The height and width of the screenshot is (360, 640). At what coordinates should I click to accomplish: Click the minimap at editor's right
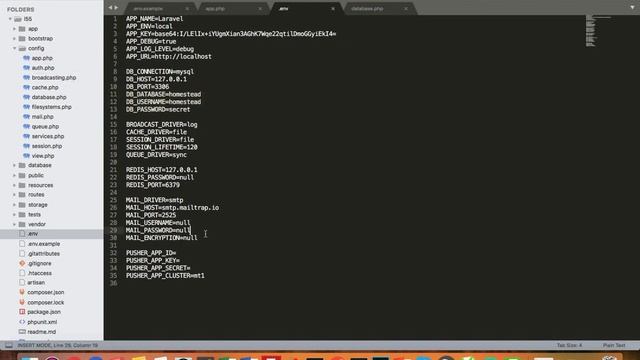click(598, 31)
